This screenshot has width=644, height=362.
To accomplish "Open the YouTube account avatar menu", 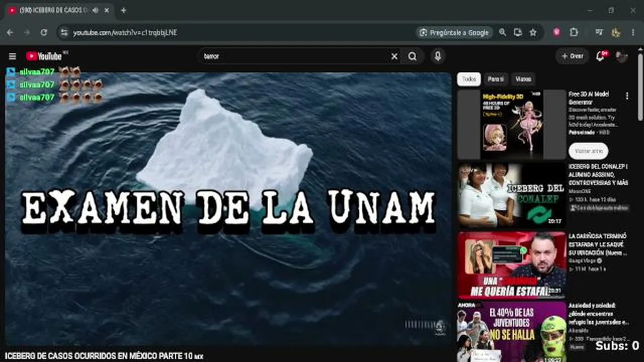I will click(x=622, y=56).
